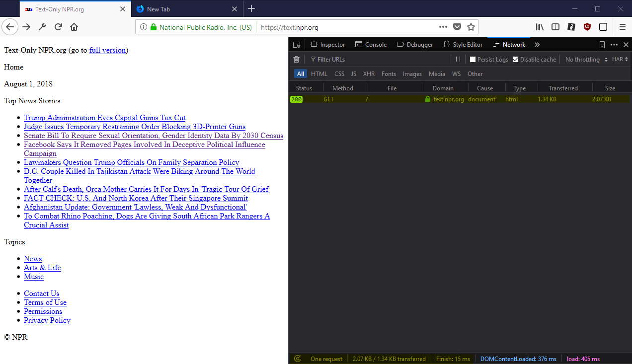Open the No throttling dropdown
The height and width of the screenshot is (364, 632).
[586, 60]
